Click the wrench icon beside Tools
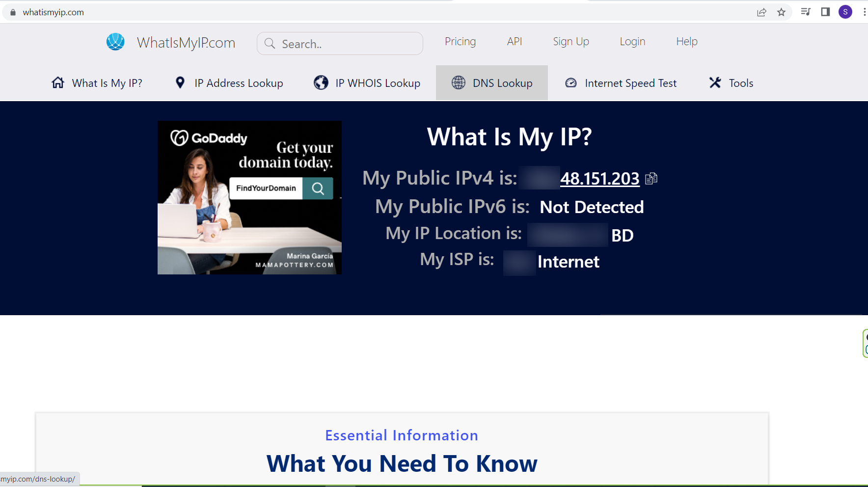This screenshot has height=487, width=868. click(715, 82)
